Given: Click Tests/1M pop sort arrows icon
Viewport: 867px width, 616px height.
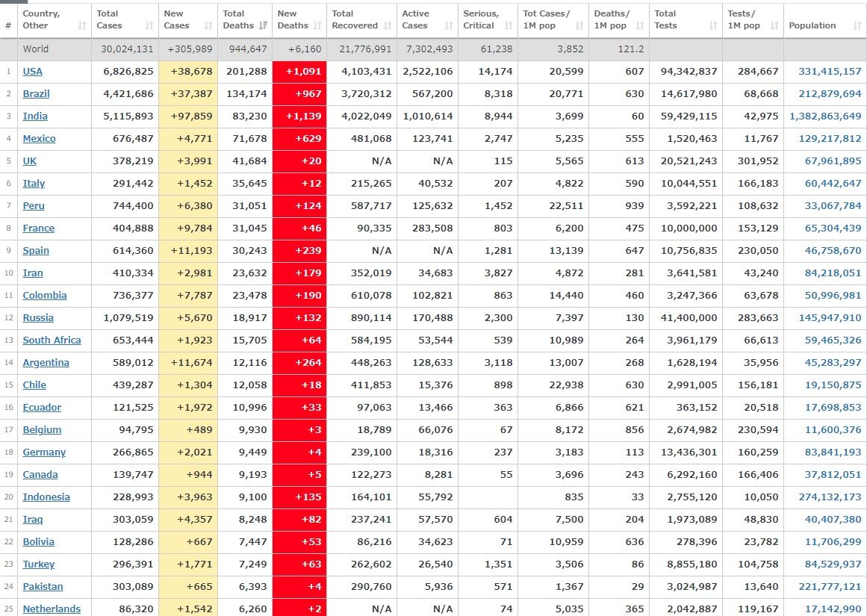Looking at the screenshot, I should click(774, 26).
